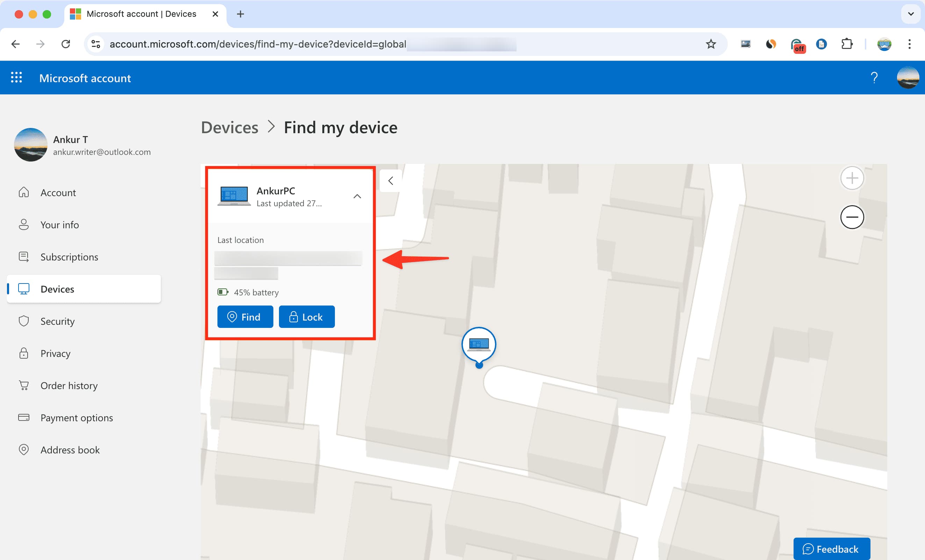Screen dimensions: 925x560
Task: Click the Lock button for AnkurPC
Action: point(306,316)
